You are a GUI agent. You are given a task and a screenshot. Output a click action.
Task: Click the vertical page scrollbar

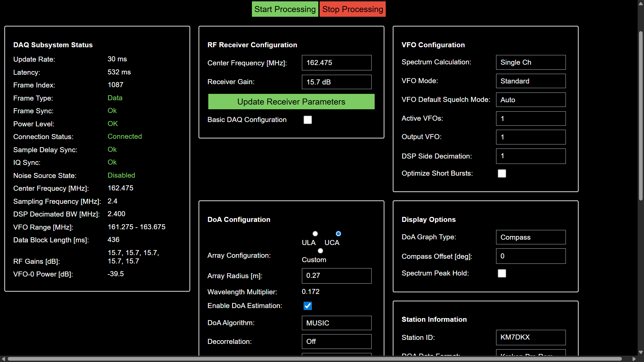640,116
